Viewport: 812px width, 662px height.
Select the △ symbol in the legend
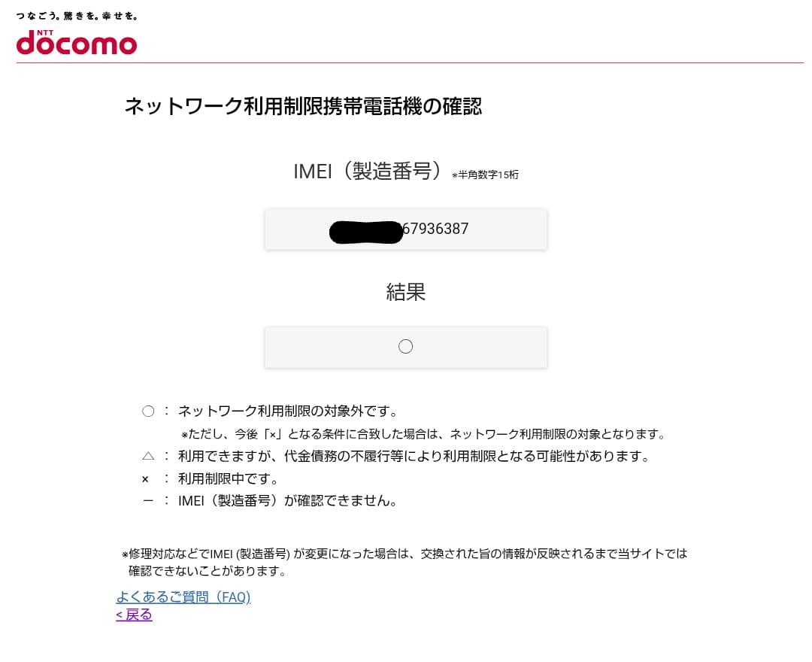(148, 456)
